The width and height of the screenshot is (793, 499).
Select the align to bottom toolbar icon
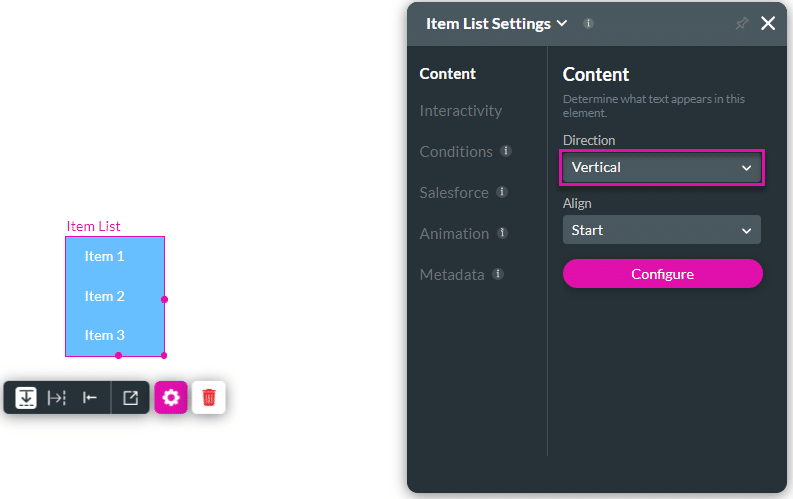[26, 397]
